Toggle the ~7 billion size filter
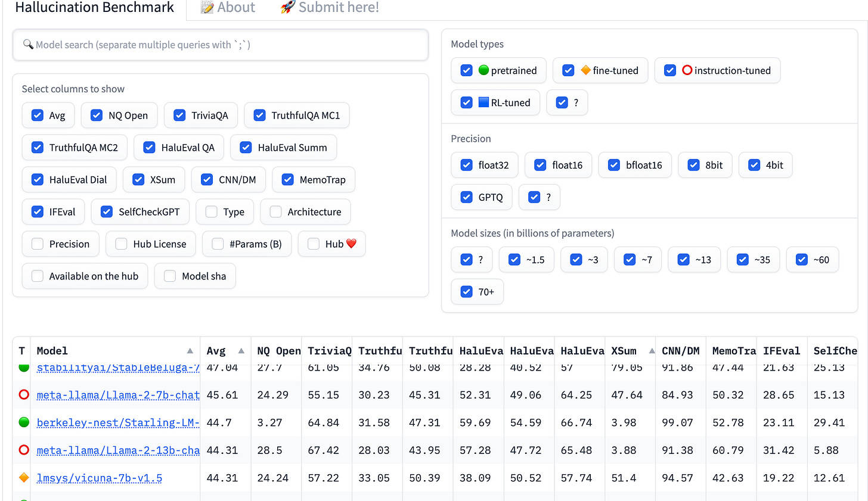Viewport: 868px width, 501px height. (630, 260)
